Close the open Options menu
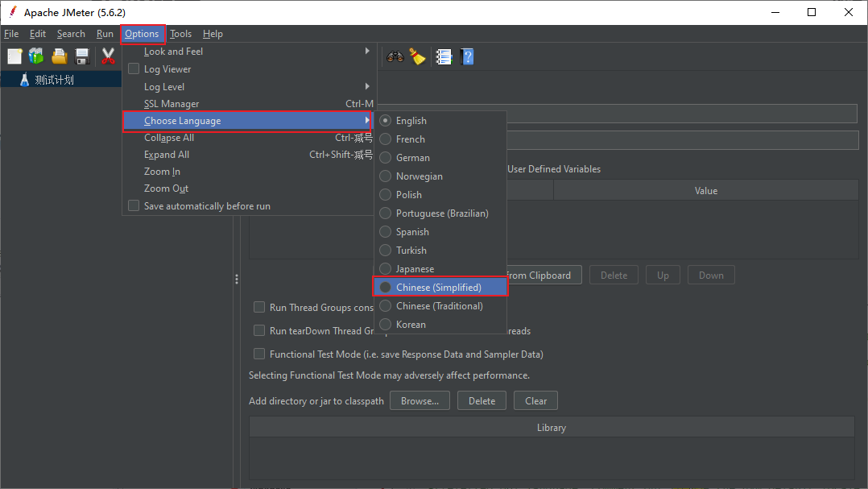The image size is (868, 489). click(x=143, y=34)
